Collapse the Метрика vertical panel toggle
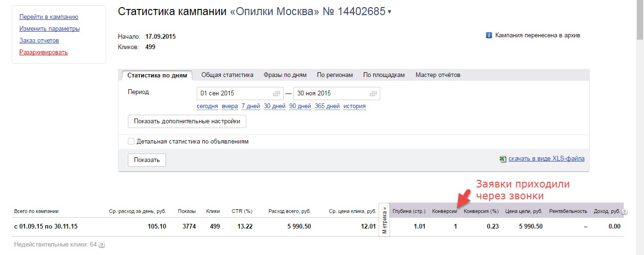 point(385,221)
